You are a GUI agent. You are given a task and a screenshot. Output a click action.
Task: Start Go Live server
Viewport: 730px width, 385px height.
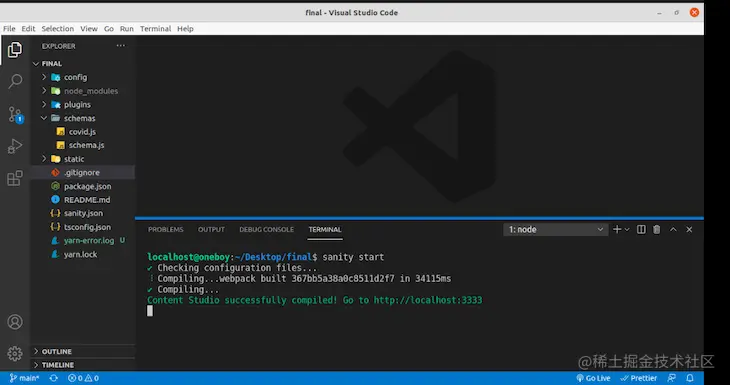(x=593, y=378)
